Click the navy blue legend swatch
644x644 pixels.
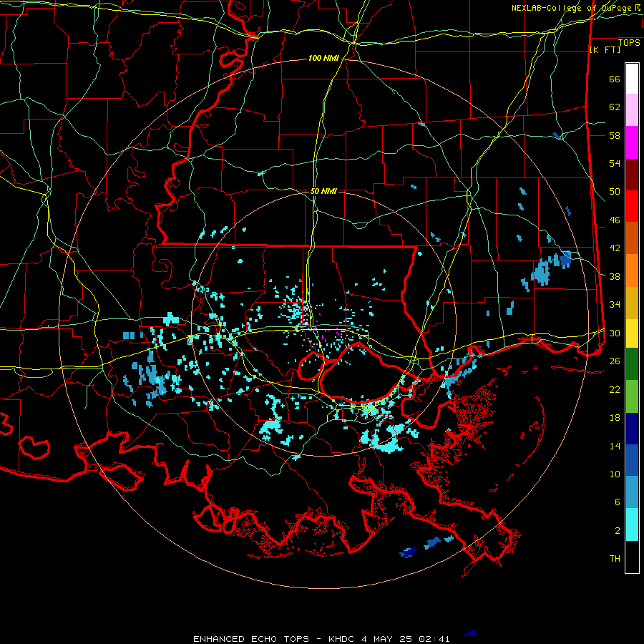tap(632, 429)
